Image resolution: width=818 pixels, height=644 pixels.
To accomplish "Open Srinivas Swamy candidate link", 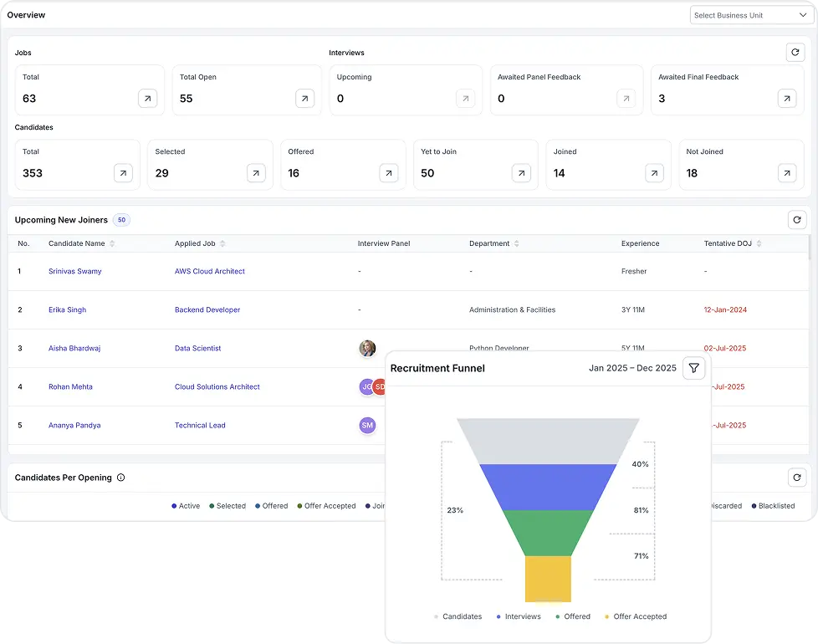I will coord(75,272).
